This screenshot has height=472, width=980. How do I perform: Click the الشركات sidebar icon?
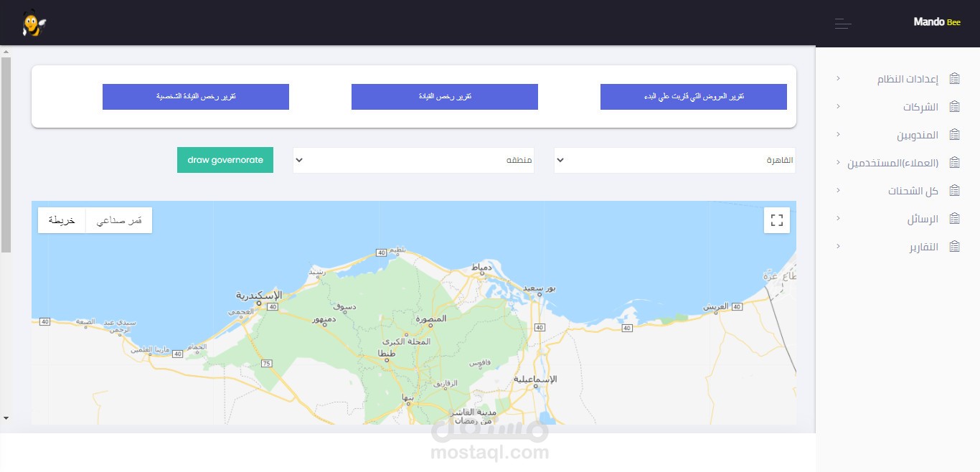[x=954, y=106]
